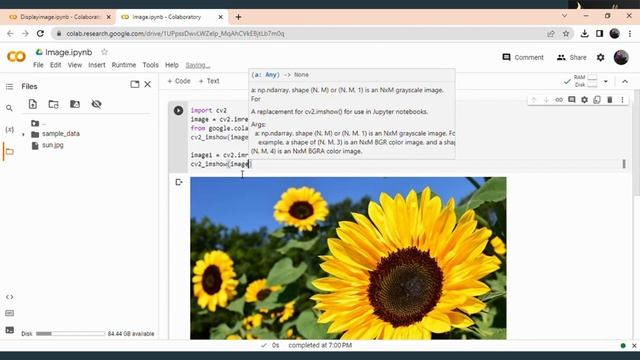Click the Comment button
The image size is (640, 360).
tap(523, 58)
